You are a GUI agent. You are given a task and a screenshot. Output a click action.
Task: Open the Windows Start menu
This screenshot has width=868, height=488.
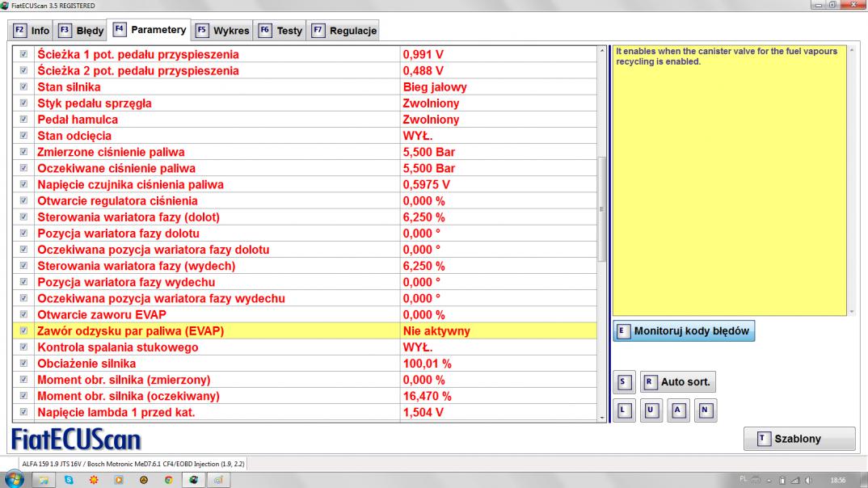(x=14, y=478)
